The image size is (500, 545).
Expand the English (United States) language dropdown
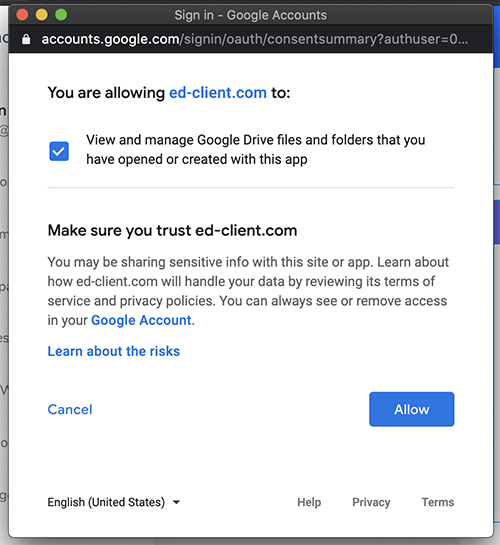114,502
